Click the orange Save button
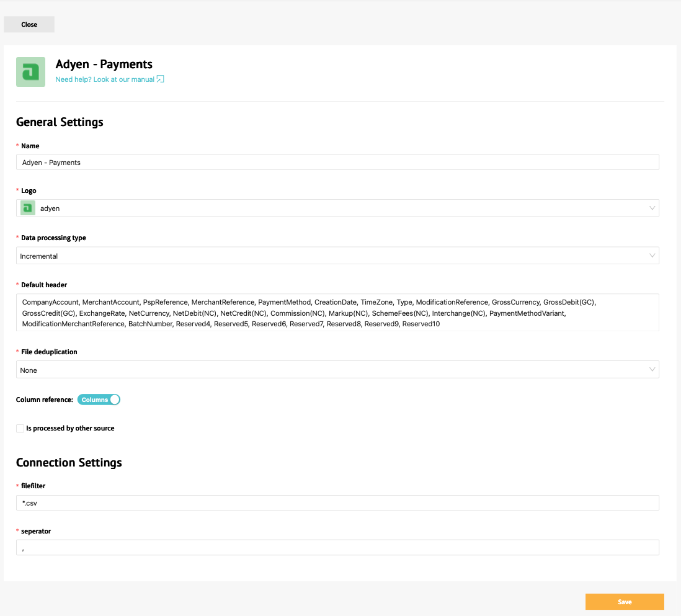The width and height of the screenshot is (681, 616). [625, 602]
